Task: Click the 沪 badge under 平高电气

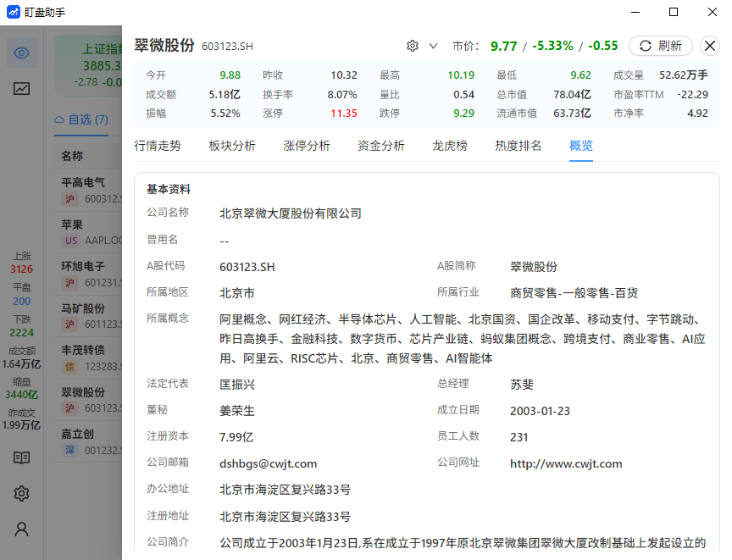Action: pos(69,199)
